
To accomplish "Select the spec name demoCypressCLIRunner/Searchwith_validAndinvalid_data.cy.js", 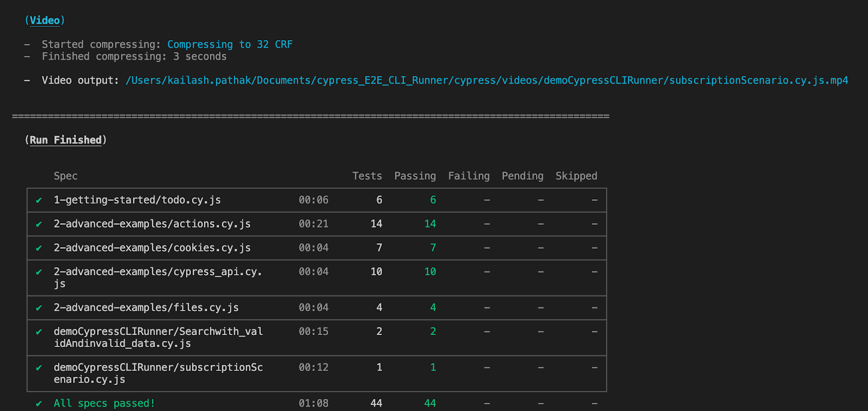I will (158, 337).
